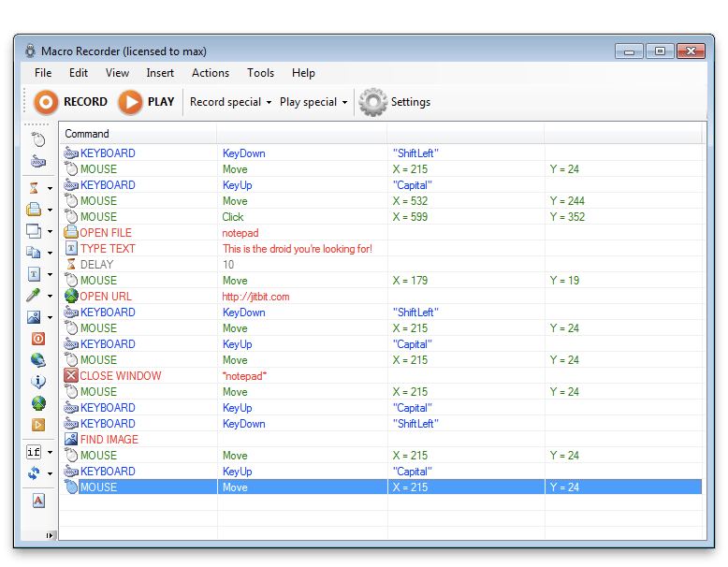Click the mouse command icon in sidebar
The height and width of the screenshot is (567, 728).
click(x=38, y=139)
